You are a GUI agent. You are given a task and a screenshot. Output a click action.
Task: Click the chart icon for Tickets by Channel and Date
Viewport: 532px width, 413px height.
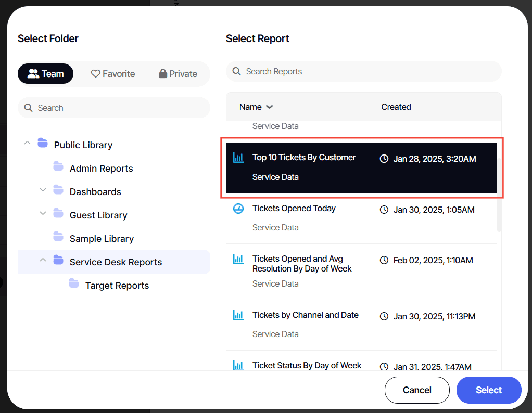(x=238, y=315)
